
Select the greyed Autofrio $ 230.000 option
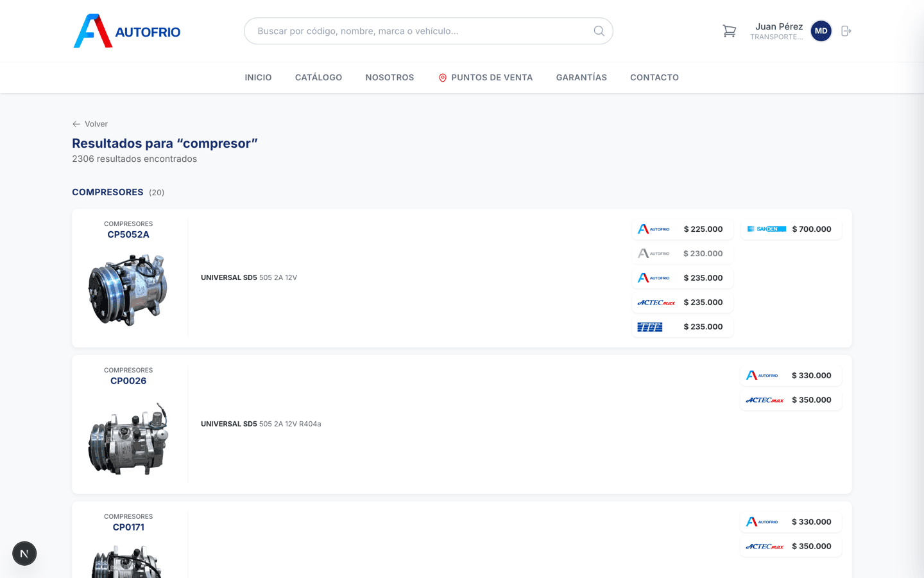point(682,254)
